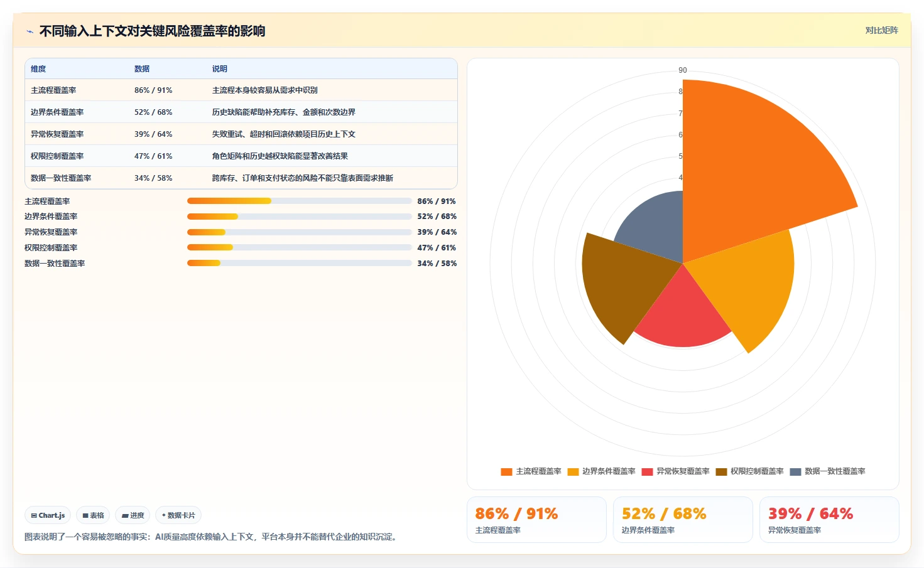Click description starting with 跨库存、订单和支付状态
This screenshot has height=568, width=924.
[302, 178]
